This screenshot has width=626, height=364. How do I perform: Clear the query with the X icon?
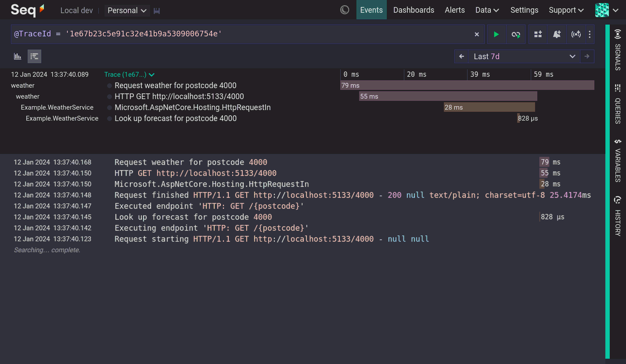pyautogui.click(x=477, y=34)
